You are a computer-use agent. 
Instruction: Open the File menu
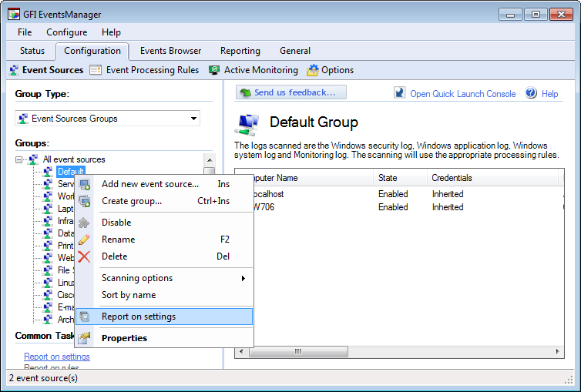coord(25,32)
